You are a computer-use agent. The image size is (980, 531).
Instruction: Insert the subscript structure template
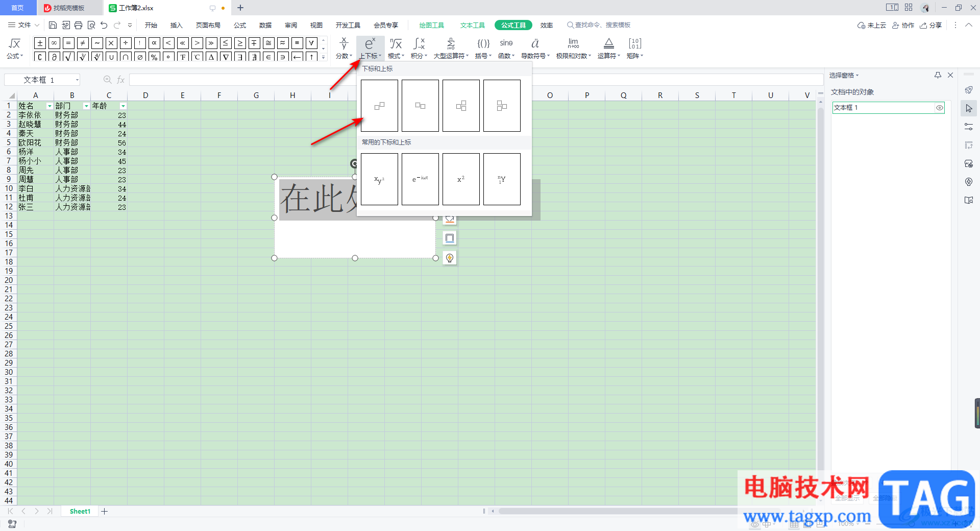420,106
